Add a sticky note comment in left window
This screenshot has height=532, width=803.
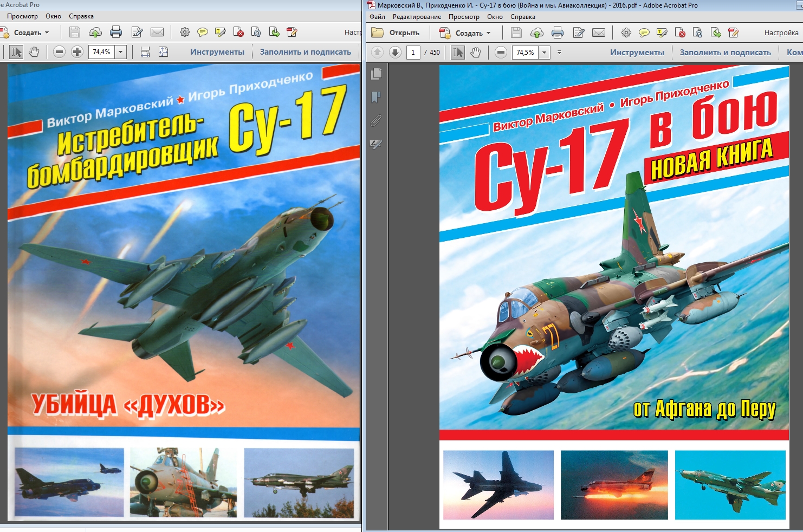coord(203,32)
